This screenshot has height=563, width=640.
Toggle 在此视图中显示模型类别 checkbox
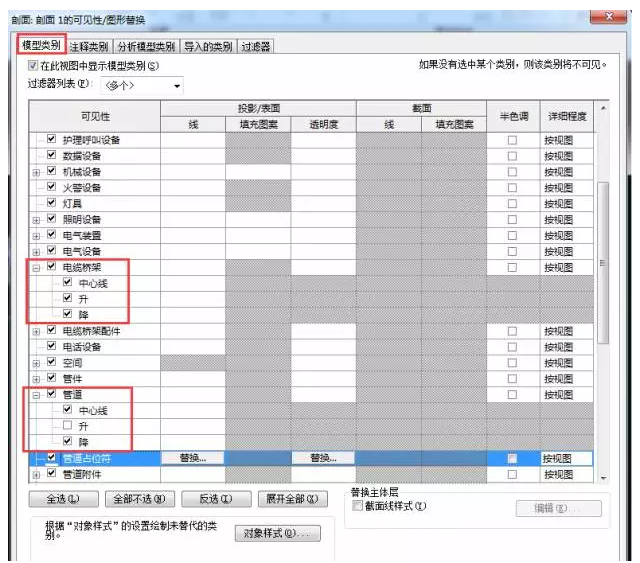(x=33, y=65)
